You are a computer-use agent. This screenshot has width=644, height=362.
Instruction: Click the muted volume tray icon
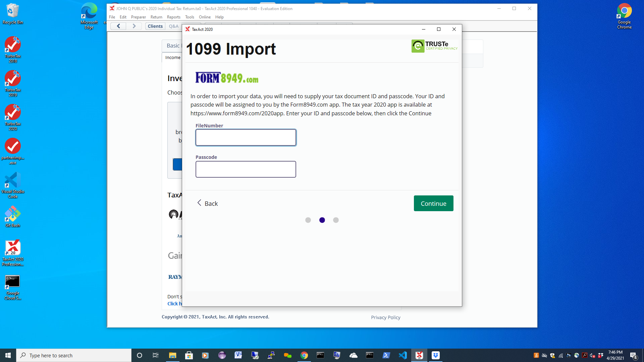point(592,355)
